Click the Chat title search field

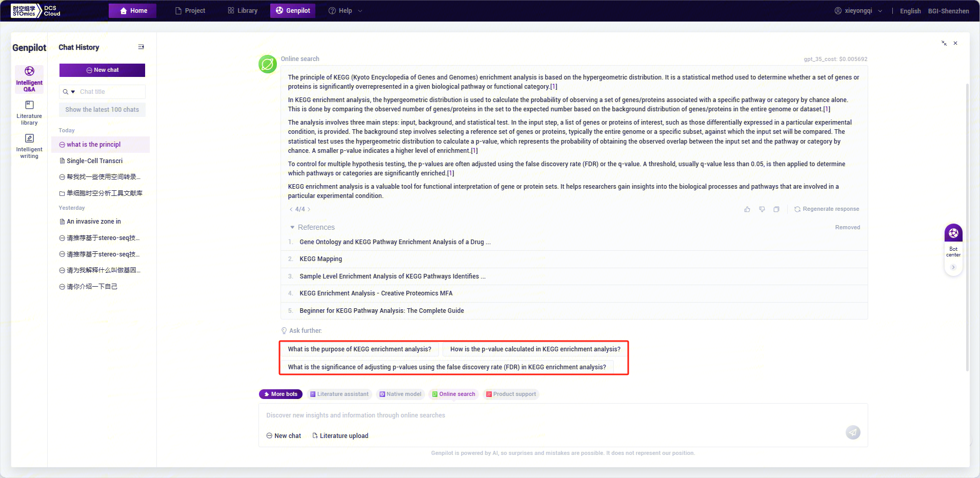tap(110, 92)
